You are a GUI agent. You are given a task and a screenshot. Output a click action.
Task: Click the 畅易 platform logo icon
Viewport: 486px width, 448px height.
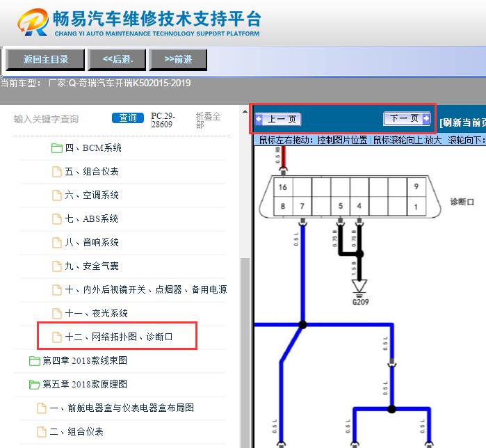[33, 22]
